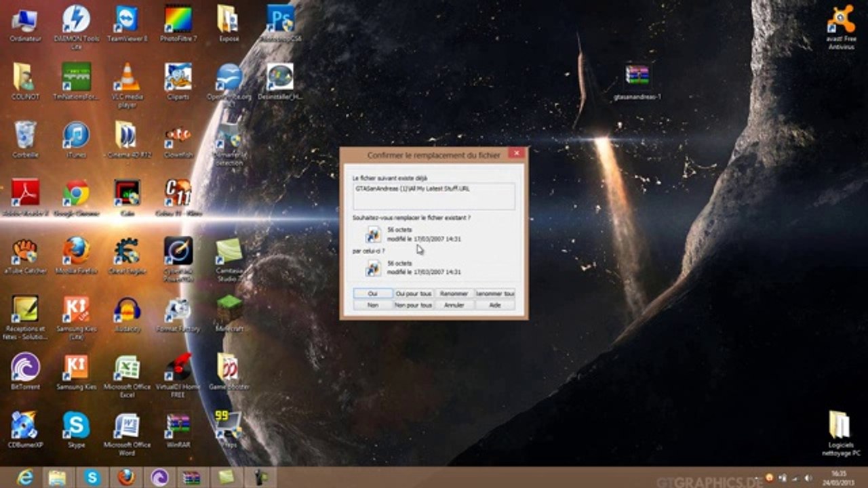Switch to Skype in the taskbar

92,477
